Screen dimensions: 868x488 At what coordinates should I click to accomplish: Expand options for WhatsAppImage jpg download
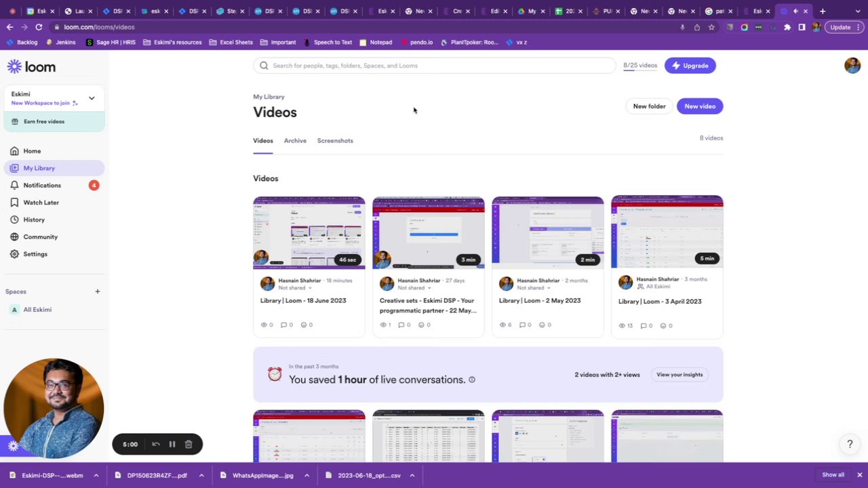(x=307, y=476)
